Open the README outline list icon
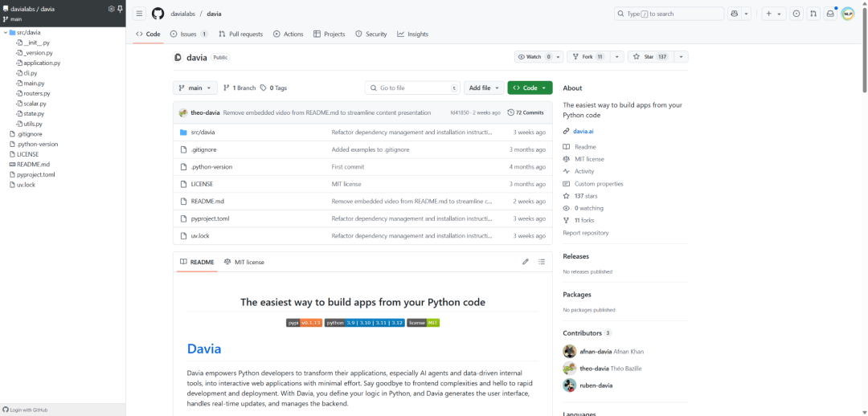Image resolution: width=868 pixels, height=416 pixels. click(542, 262)
